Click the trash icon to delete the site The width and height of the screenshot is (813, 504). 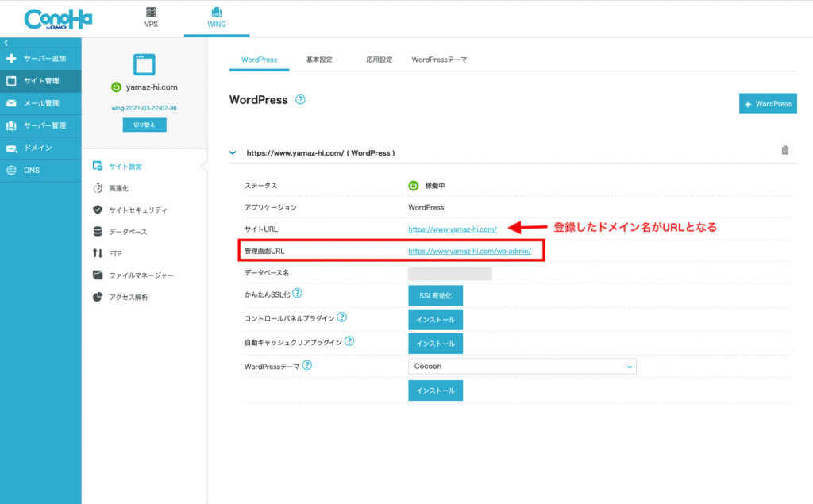(x=785, y=150)
